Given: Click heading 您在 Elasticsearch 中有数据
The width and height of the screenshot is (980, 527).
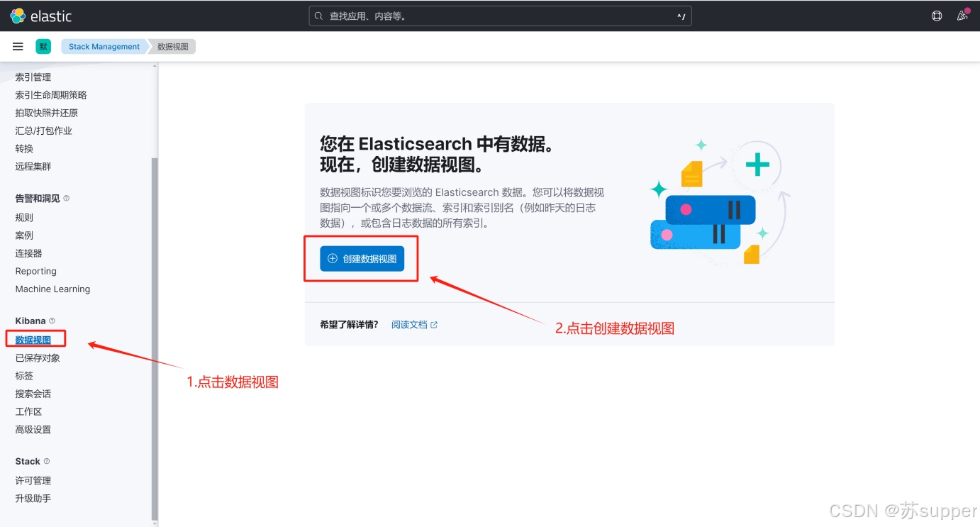Looking at the screenshot, I should [438, 144].
